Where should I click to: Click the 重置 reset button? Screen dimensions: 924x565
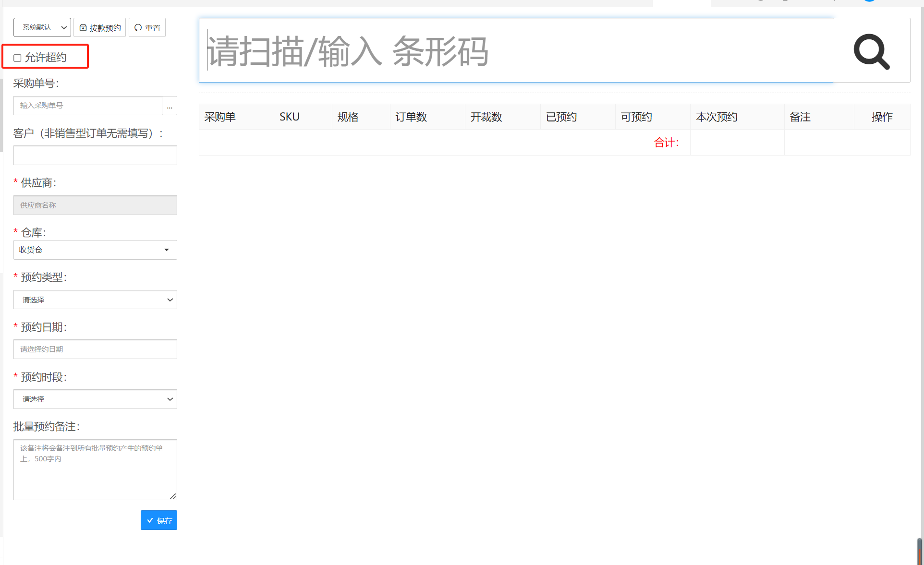[147, 28]
